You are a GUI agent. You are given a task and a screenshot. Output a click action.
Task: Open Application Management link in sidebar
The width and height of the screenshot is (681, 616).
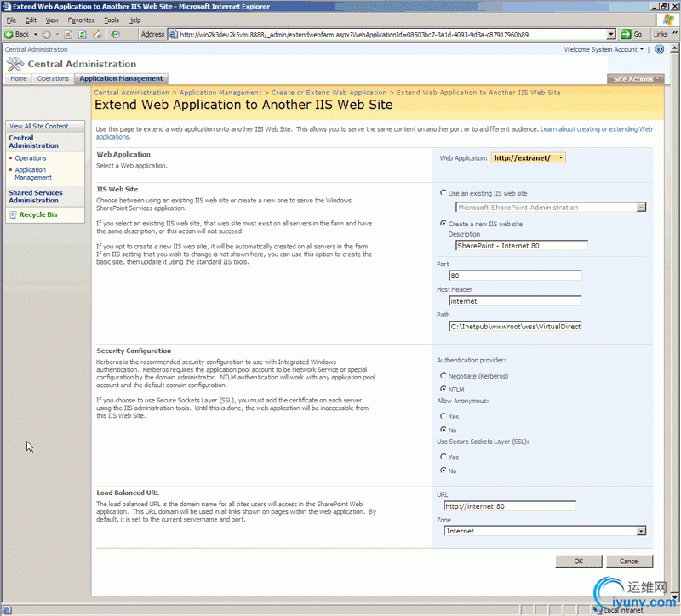click(x=33, y=174)
